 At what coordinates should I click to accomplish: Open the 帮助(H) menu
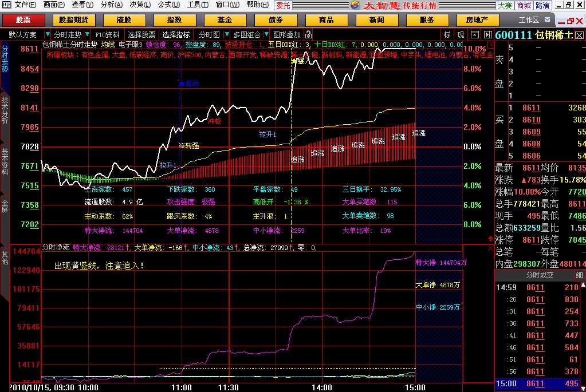point(258,5)
